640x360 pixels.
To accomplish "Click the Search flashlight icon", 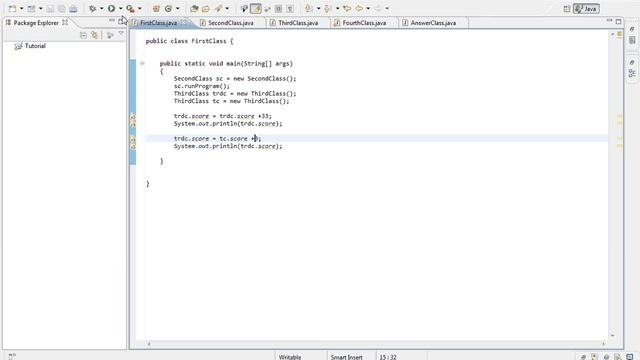I will pos(218,8).
